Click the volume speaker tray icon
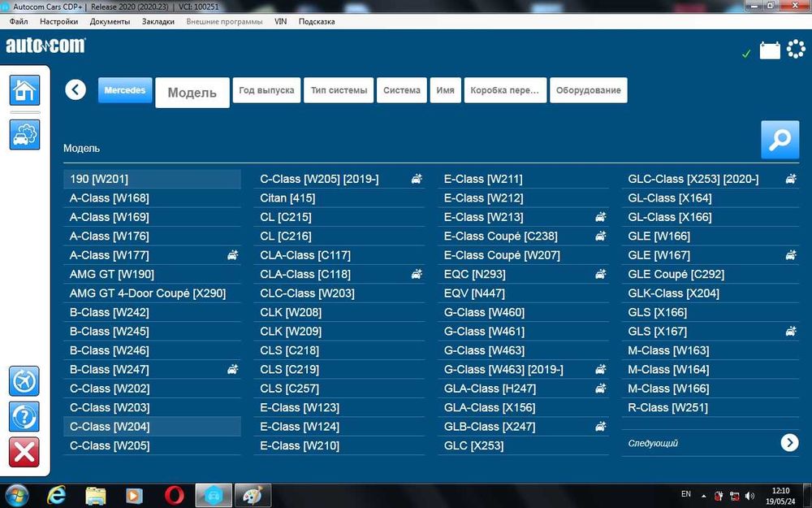 click(x=749, y=496)
